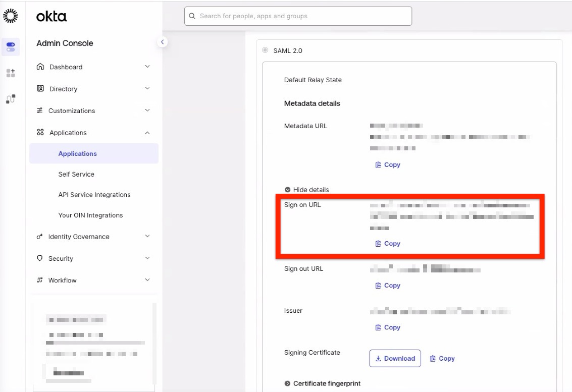Click the Security shield icon
This screenshot has width=572, height=392.
[x=40, y=258]
